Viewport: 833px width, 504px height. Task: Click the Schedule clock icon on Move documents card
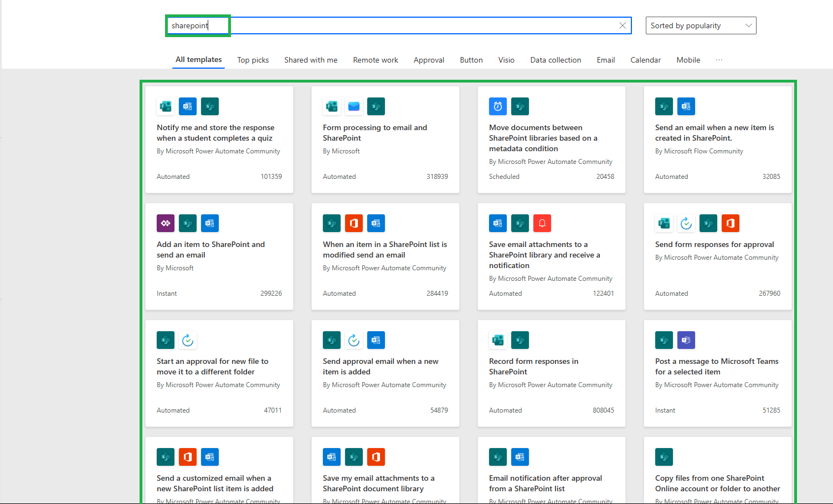498,106
